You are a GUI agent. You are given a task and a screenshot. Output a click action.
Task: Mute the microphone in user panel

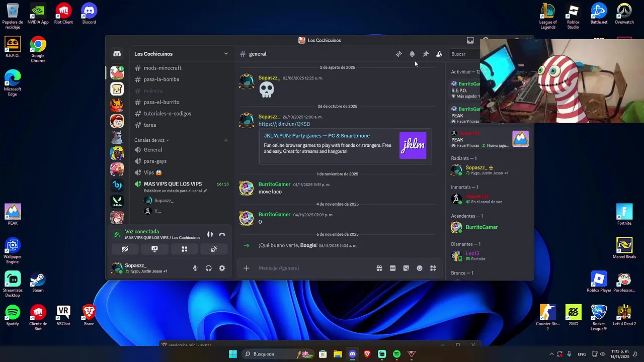click(195, 268)
